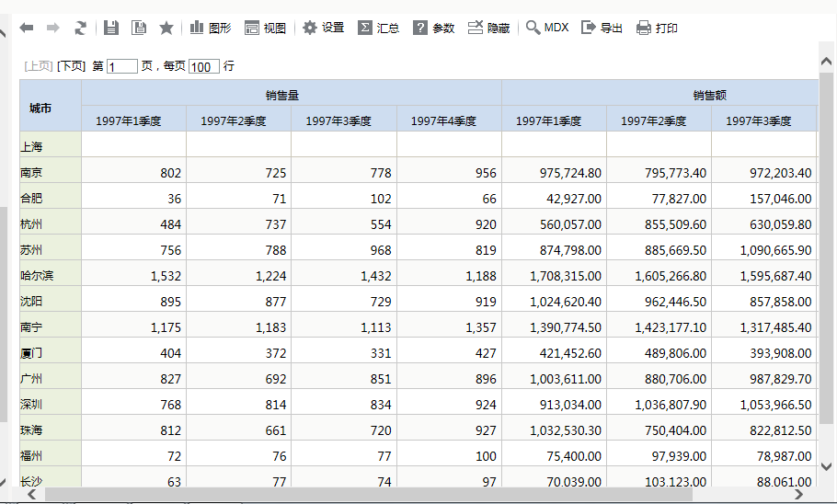The image size is (837, 504).
Task: Refresh the report with the reload icon
Action: pos(80,28)
